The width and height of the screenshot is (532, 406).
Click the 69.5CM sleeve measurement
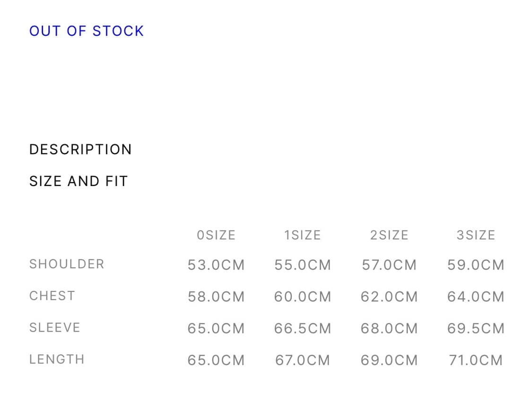[x=476, y=328]
